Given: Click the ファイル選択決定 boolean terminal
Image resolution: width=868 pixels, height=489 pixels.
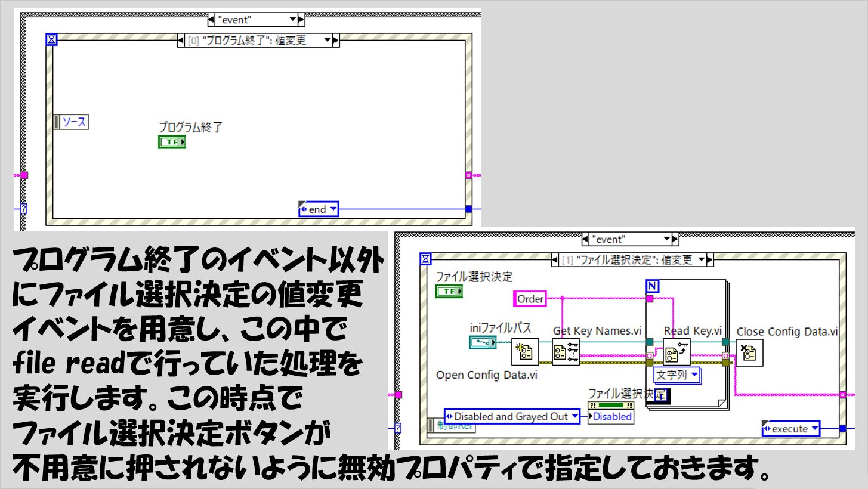Looking at the screenshot, I should [x=450, y=292].
